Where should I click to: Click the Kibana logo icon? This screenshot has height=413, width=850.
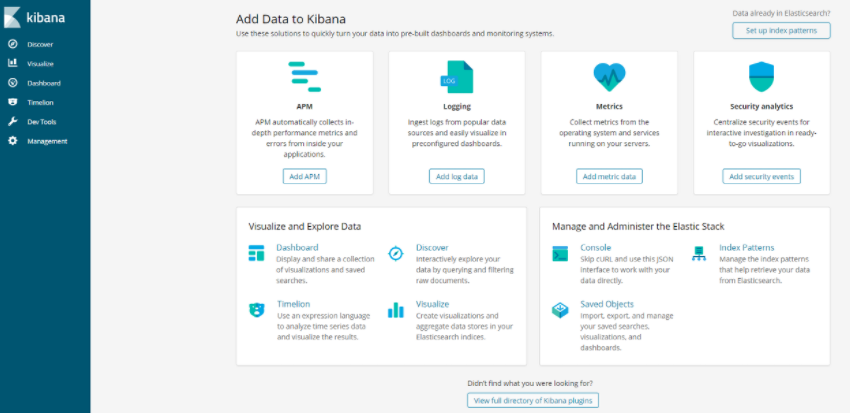tap(12, 17)
